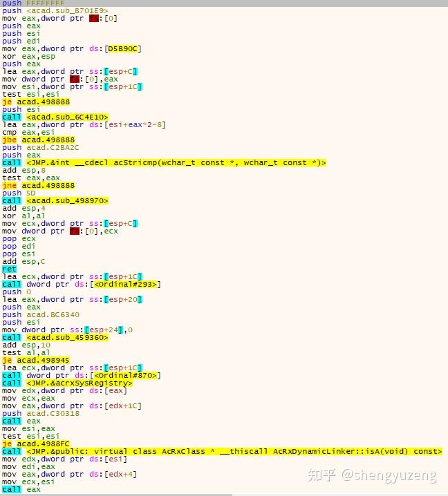448x496 pixels.
Task: Select the push acad.BC6340 line
Action: 41,314
